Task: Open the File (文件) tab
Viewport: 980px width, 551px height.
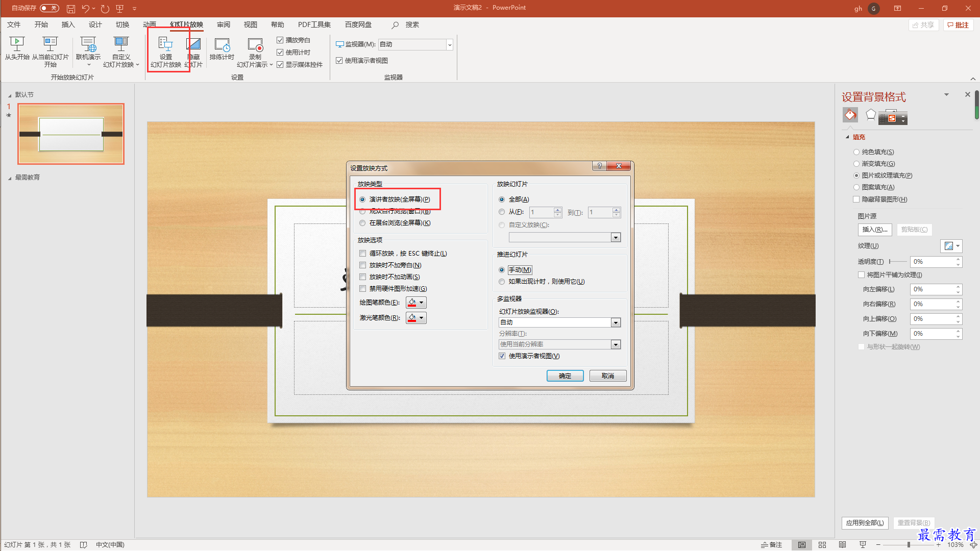Action: coord(14,24)
